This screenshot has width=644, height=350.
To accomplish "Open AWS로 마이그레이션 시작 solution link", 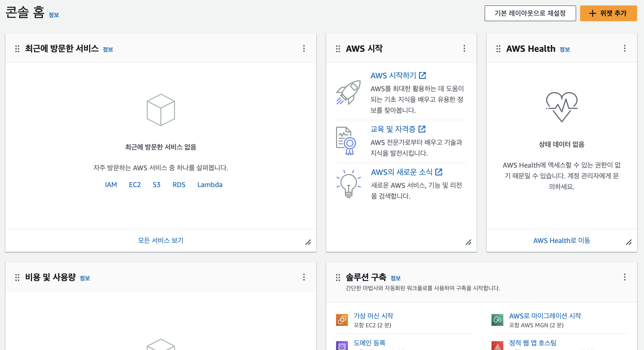I will coord(545,316).
